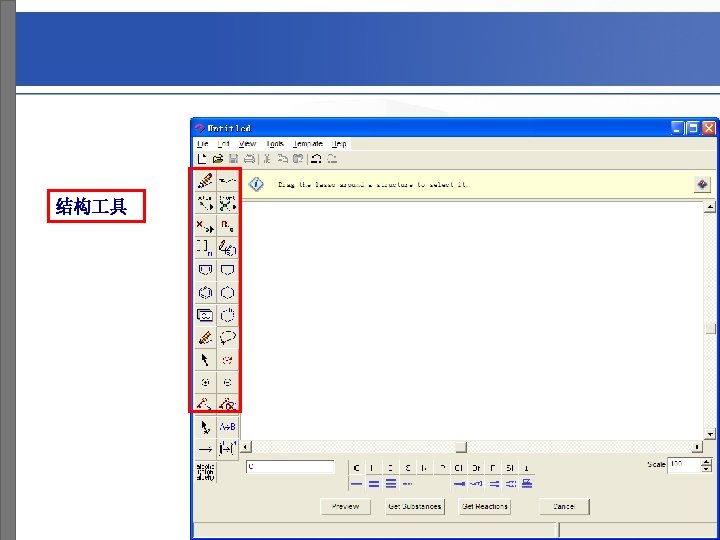Open the template window tool
Screen dimensions: 720x540
click(205, 315)
